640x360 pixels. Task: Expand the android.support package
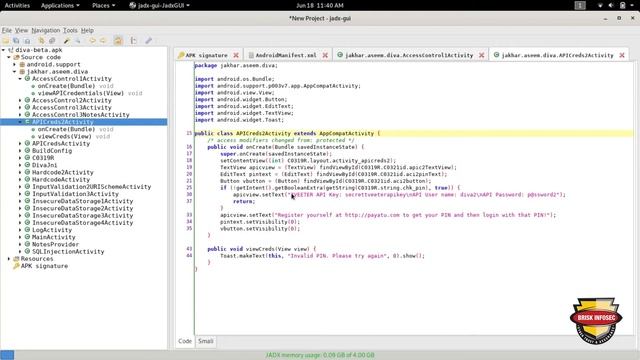coord(15,64)
